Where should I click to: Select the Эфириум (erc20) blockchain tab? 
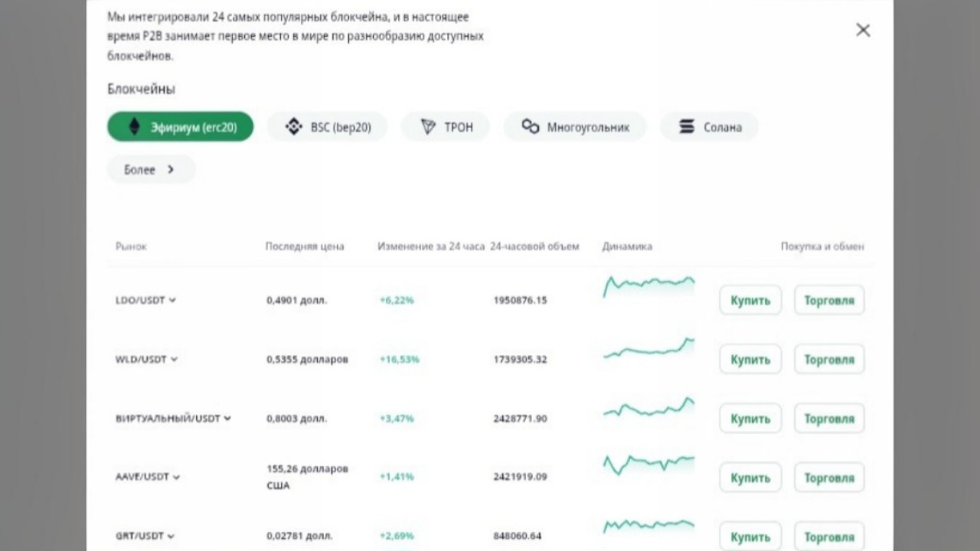click(x=180, y=127)
